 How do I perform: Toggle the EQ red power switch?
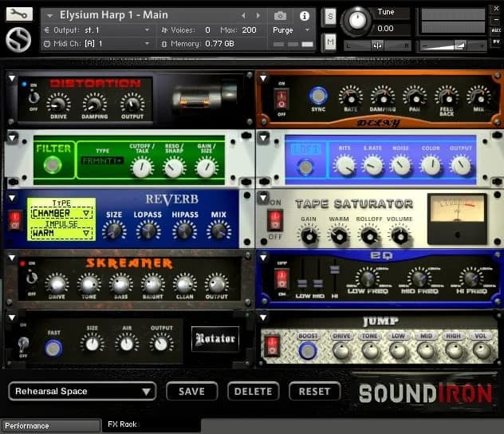pos(281,278)
